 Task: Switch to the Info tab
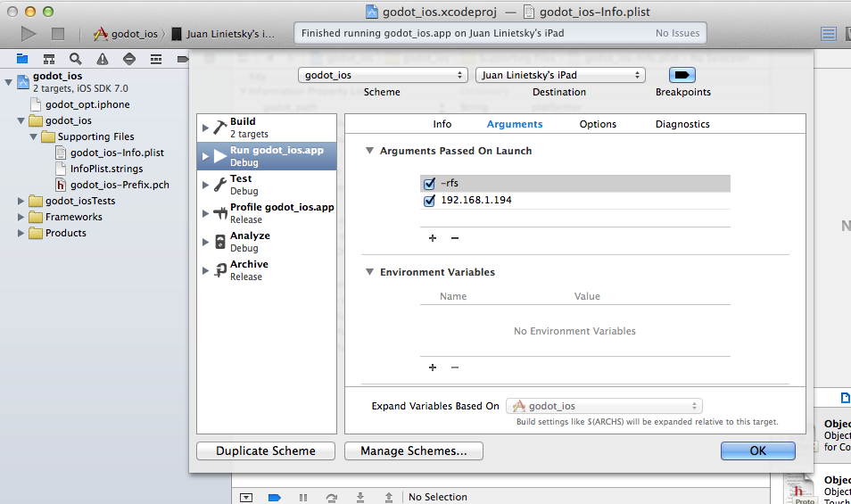(x=442, y=125)
